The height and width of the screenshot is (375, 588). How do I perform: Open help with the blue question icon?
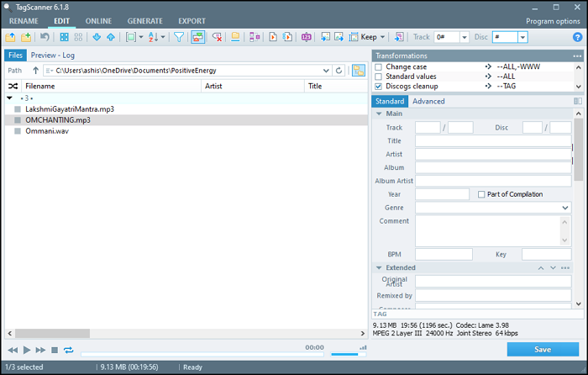[x=578, y=37]
